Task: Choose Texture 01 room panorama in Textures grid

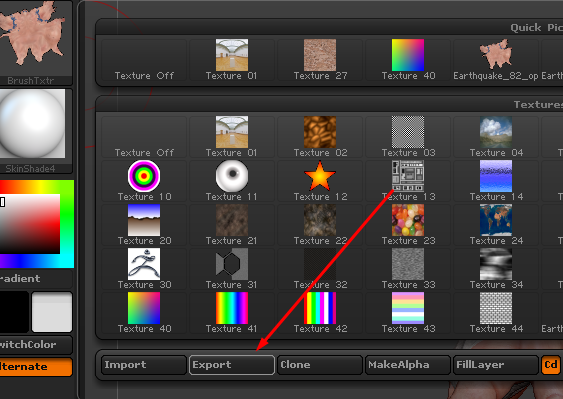Action: click(232, 137)
